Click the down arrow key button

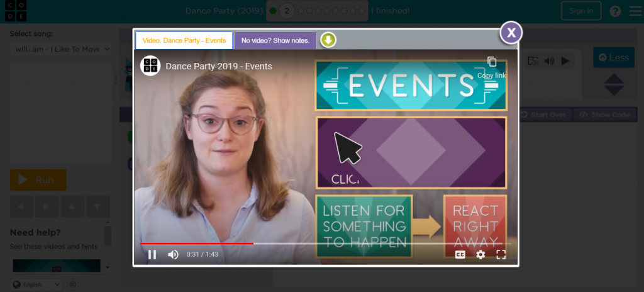(x=97, y=206)
